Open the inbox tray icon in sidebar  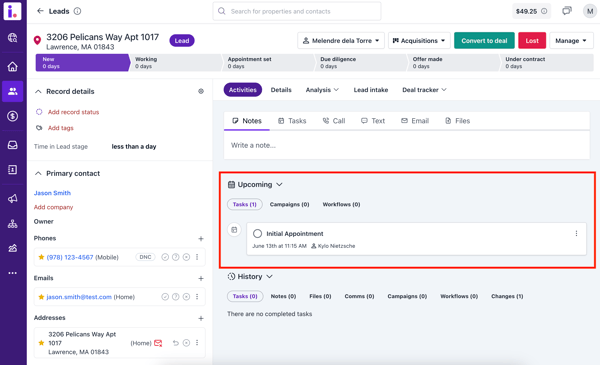coord(12,145)
